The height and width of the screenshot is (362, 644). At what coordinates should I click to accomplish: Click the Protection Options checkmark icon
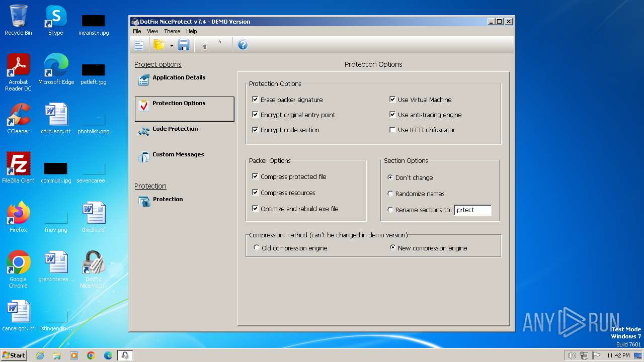tap(144, 106)
